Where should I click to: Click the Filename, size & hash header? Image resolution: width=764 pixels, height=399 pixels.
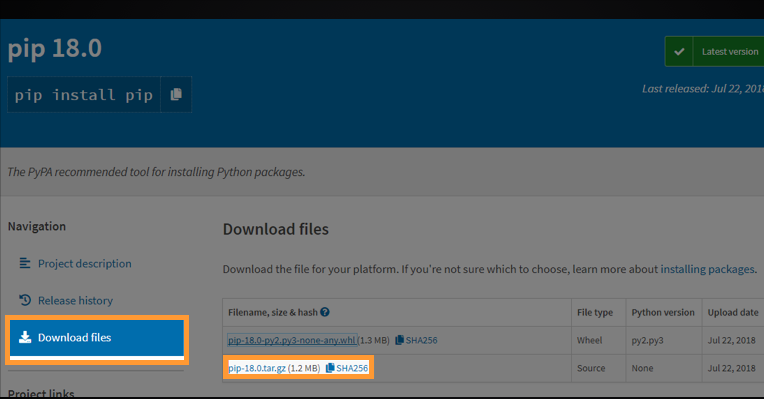click(273, 312)
